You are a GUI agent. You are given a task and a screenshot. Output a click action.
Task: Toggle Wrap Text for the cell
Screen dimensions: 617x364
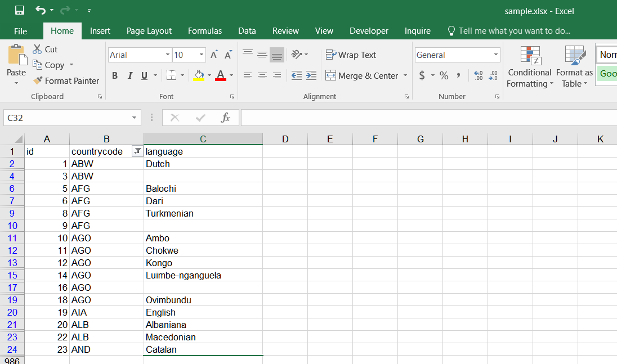[x=351, y=55]
